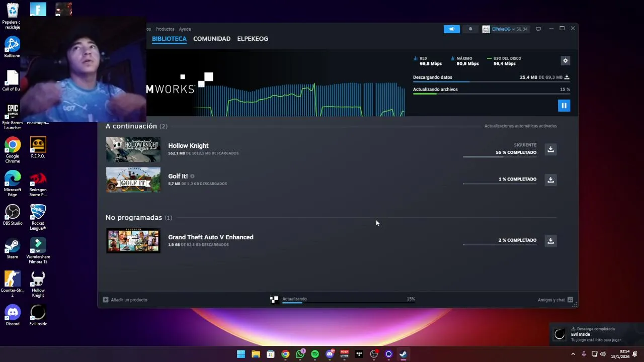The height and width of the screenshot is (362, 644).
Task: Open Spotify from the taskbar
Action: (315, 354)
